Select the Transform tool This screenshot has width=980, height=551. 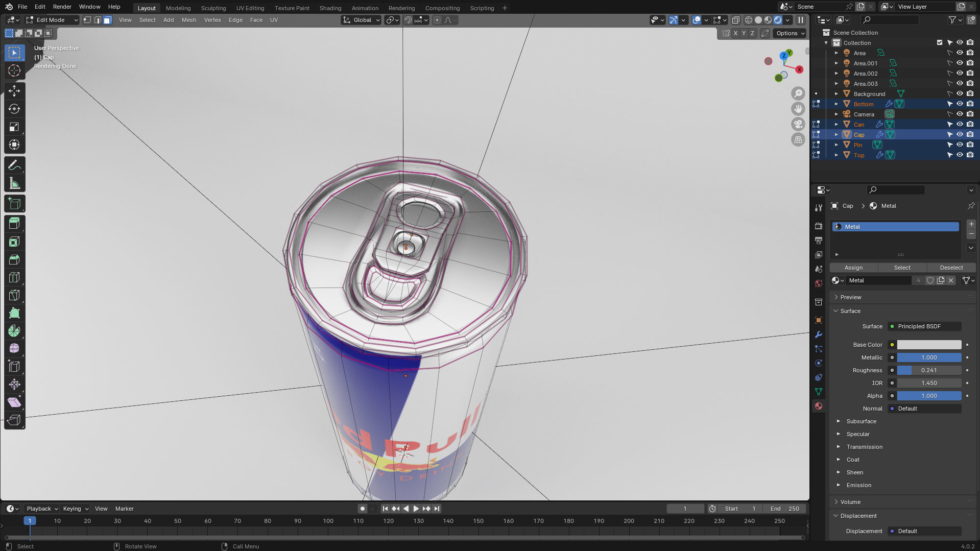coord(14,145)
